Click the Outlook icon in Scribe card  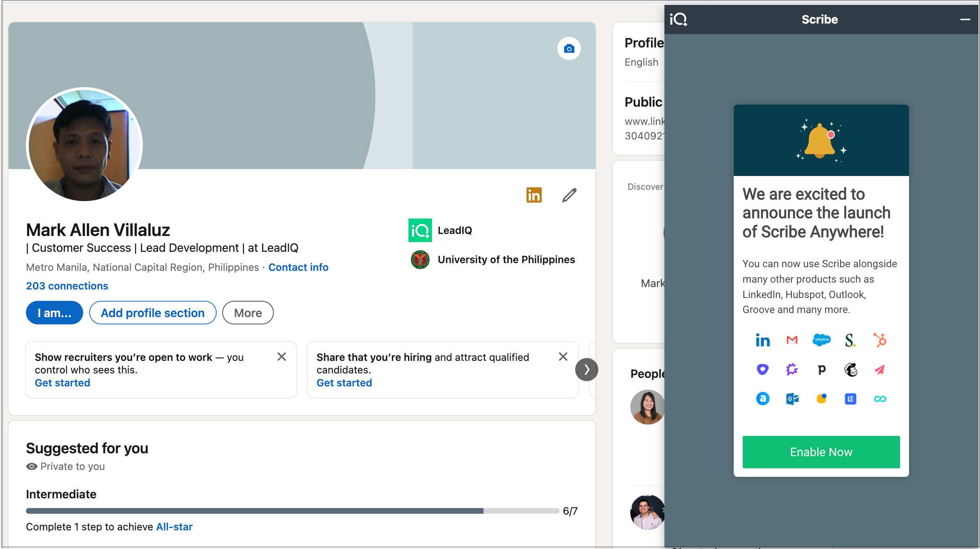point(792,399)
